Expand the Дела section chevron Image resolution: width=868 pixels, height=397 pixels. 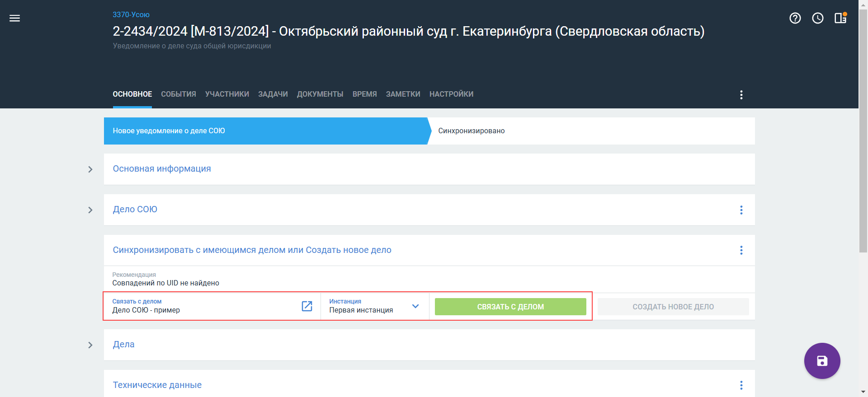tap(90, 345)
